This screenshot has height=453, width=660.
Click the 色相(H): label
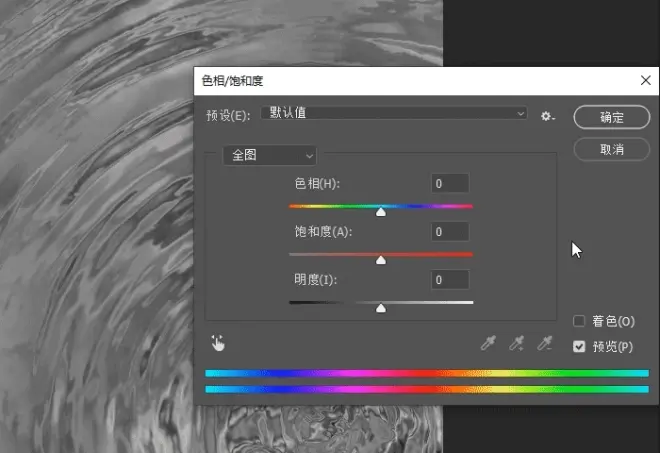point(317,184)
